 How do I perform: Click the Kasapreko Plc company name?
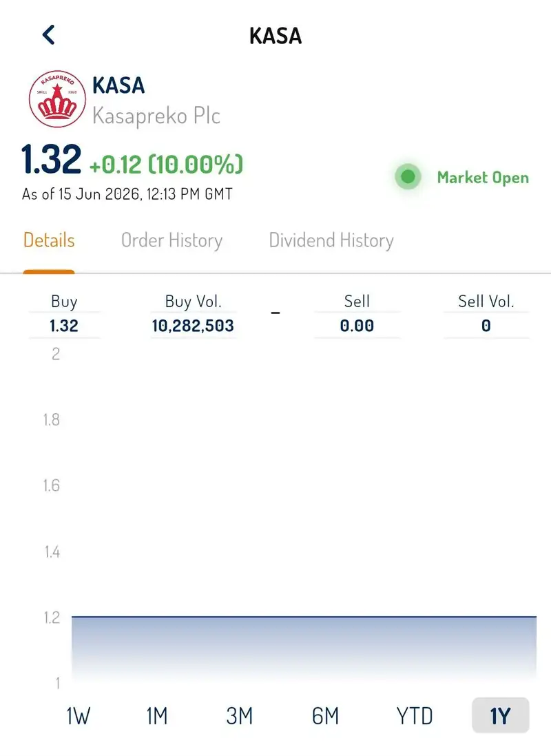[x=156, y=116]
